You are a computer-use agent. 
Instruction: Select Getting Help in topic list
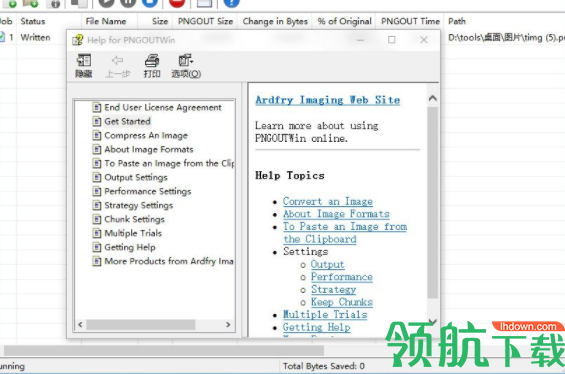pyautogui.click(x=130, y=247)
